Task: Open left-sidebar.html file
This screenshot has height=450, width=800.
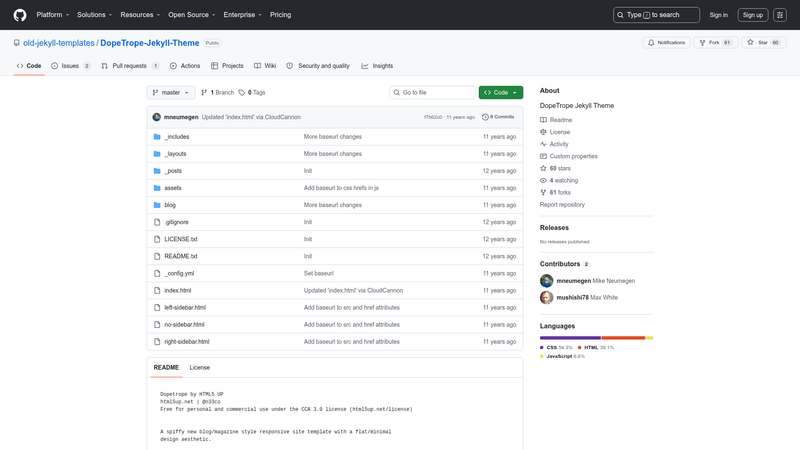Action: coord(185,308)
